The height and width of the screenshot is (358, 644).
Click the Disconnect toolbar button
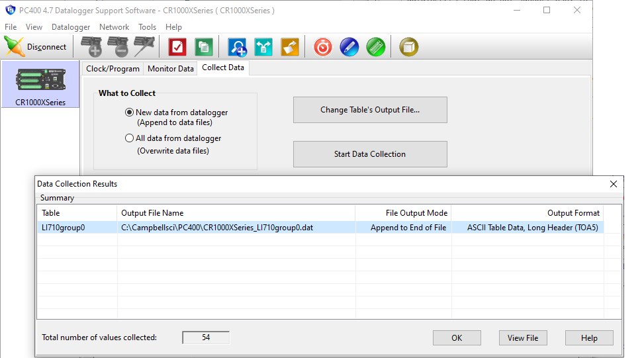coord(36,47)
